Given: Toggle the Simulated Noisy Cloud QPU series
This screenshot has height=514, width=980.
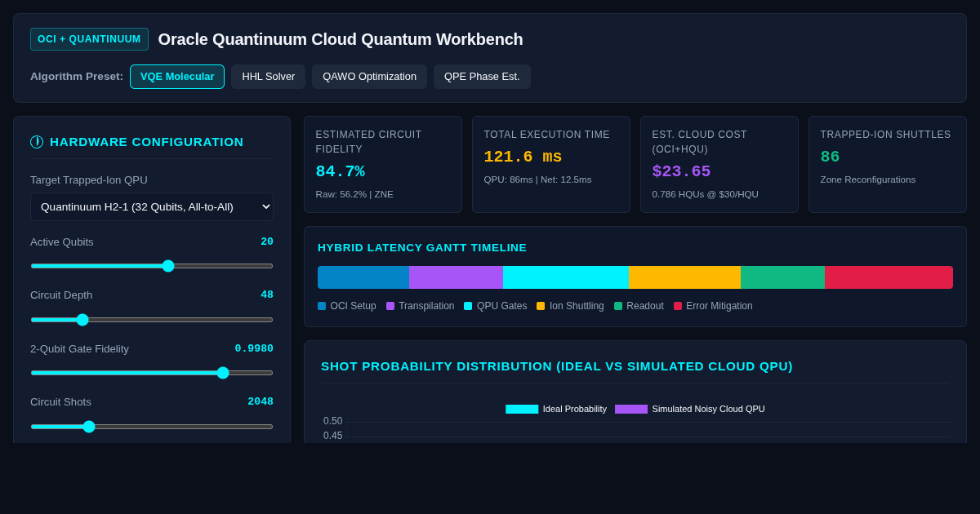Looking at the screenshot, I should [x=690, y=409].
